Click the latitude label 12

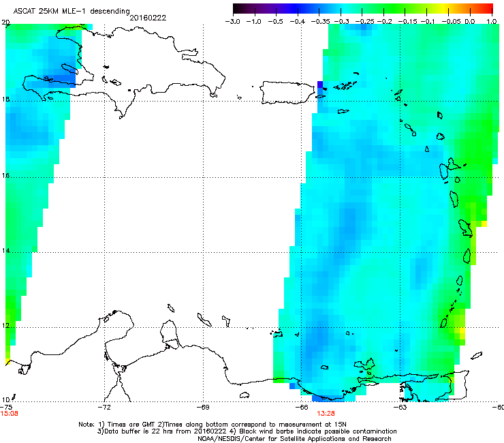coord(5,326)
